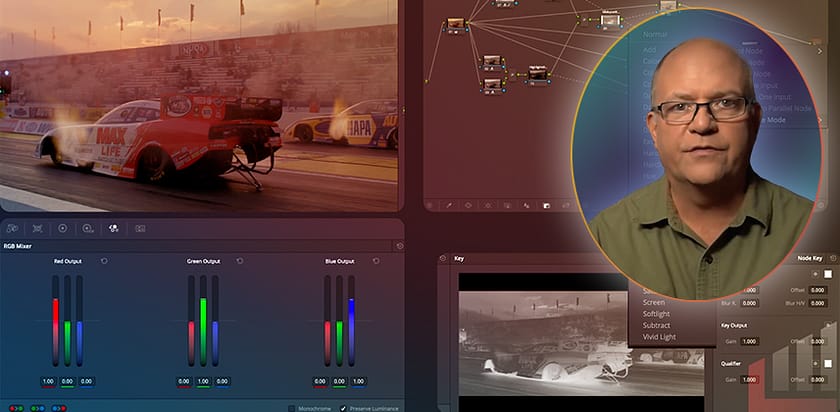
Task: Open the Color Match palette icon
Action: coord(38,228)
